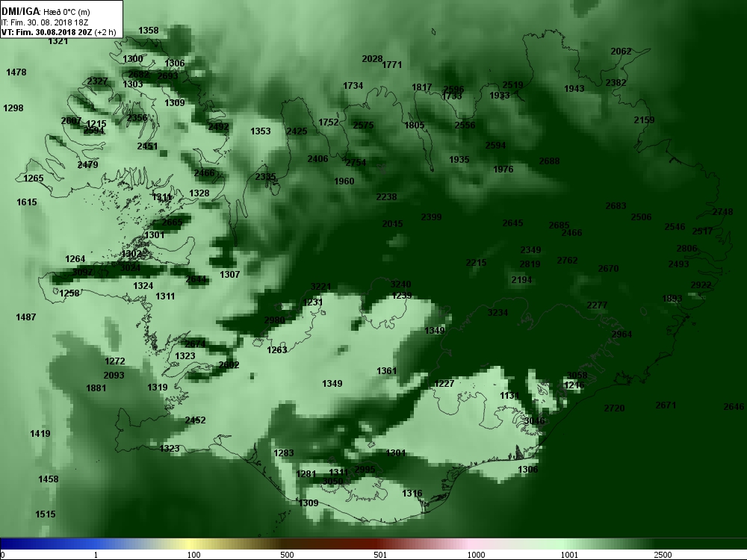Click the value 2062

[622, 52]
